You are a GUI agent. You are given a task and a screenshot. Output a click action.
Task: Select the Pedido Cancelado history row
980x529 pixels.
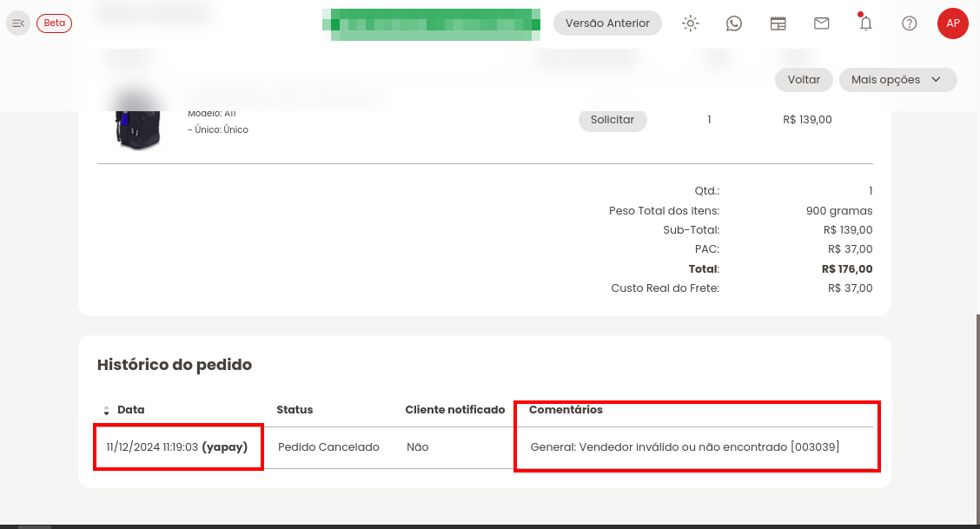point(485,447)
